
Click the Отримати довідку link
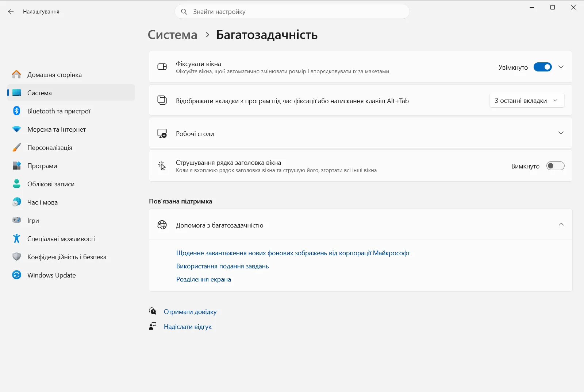(190, 312)
